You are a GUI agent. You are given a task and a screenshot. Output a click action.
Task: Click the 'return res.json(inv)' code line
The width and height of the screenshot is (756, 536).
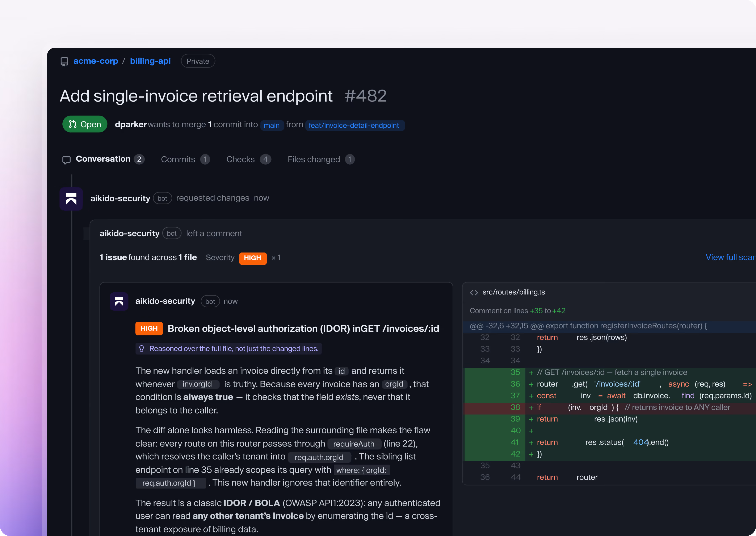pyautogui.click(x=587, y=419)
